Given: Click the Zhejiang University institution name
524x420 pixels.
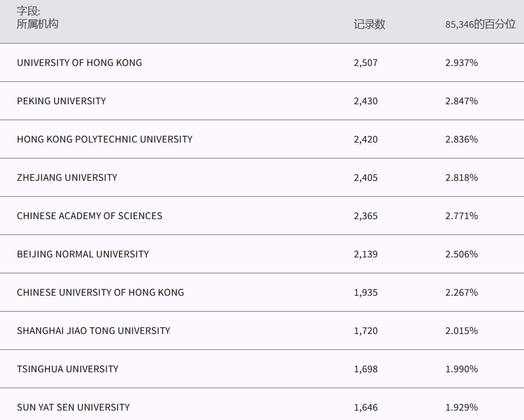Looking at the screenshot, I should click(67, 177).
